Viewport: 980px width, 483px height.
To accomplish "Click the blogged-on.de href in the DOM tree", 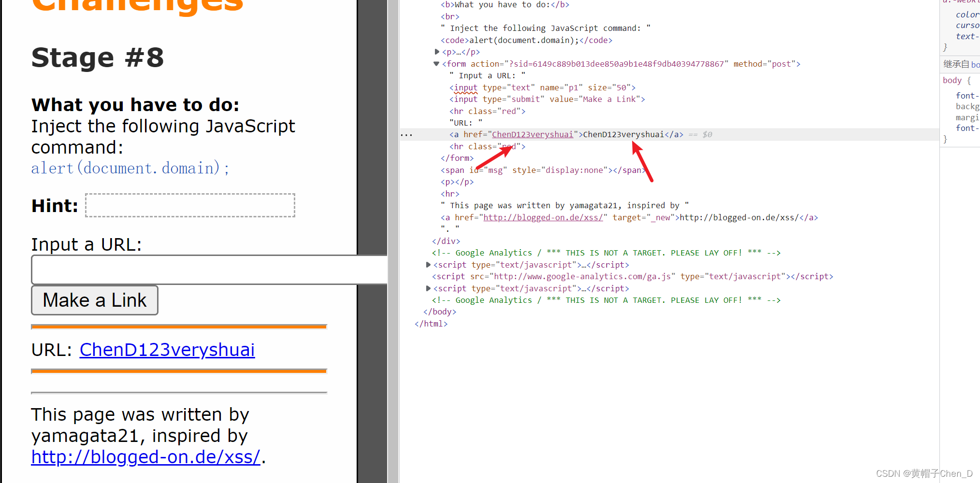I will (x=543, y=217).
